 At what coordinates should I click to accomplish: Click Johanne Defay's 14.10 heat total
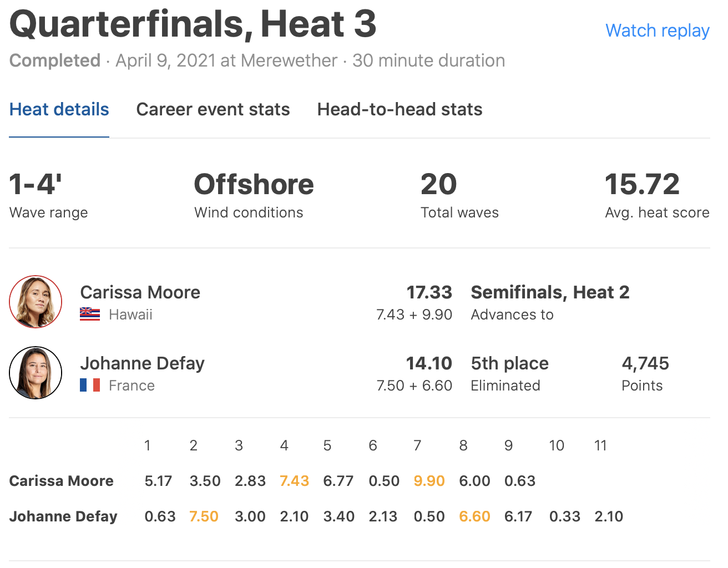pos(429,363)
